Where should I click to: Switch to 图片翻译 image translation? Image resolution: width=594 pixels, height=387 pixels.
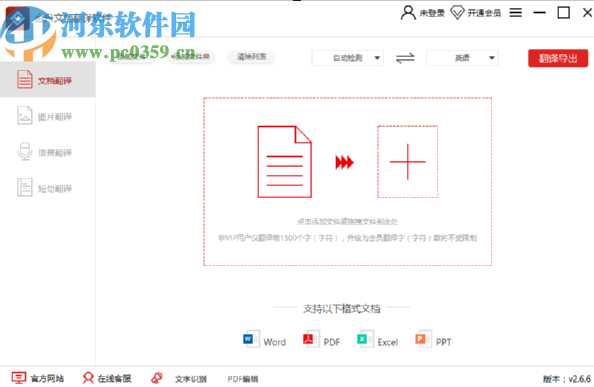click(x=47, y=116)
